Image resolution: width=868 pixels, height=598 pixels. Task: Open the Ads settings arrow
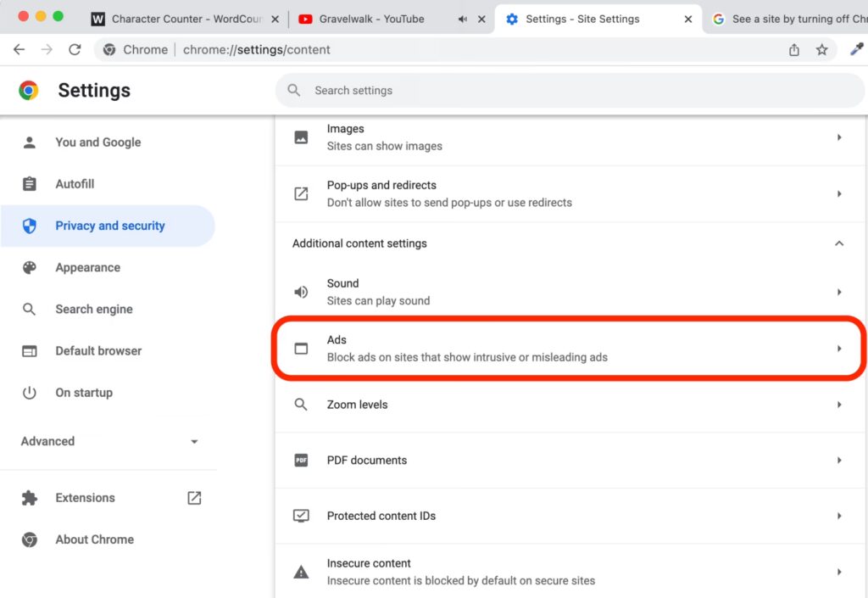838,349
